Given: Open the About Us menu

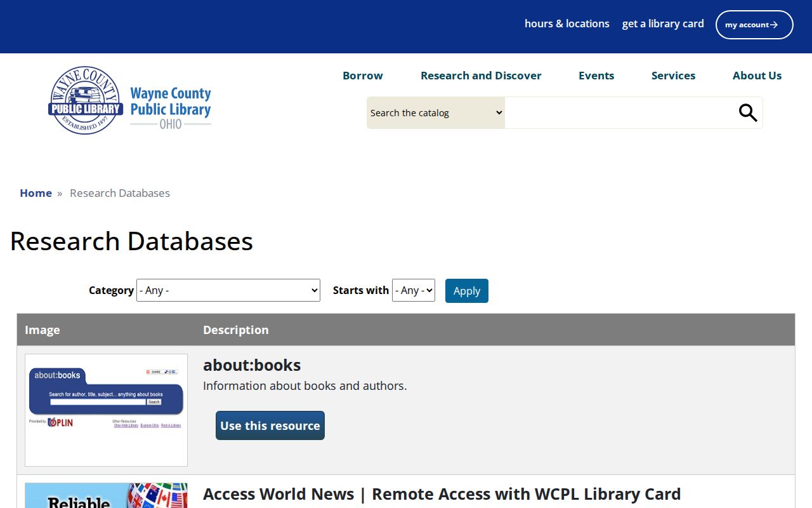Looking at the screenshot, I should 757,76.
